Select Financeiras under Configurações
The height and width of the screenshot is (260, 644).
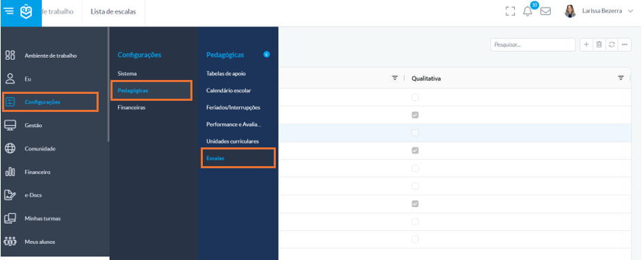131,108
